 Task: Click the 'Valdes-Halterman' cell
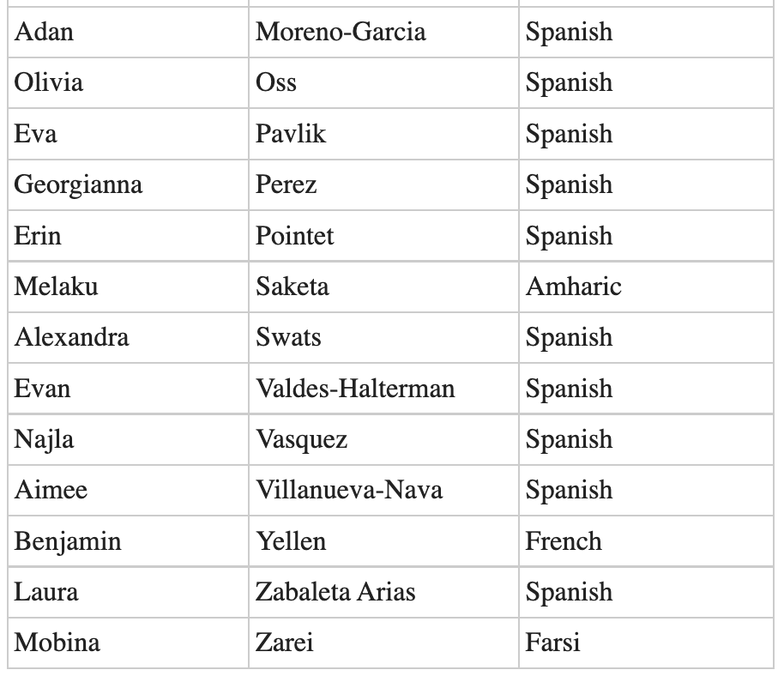[x=355, y=389]
